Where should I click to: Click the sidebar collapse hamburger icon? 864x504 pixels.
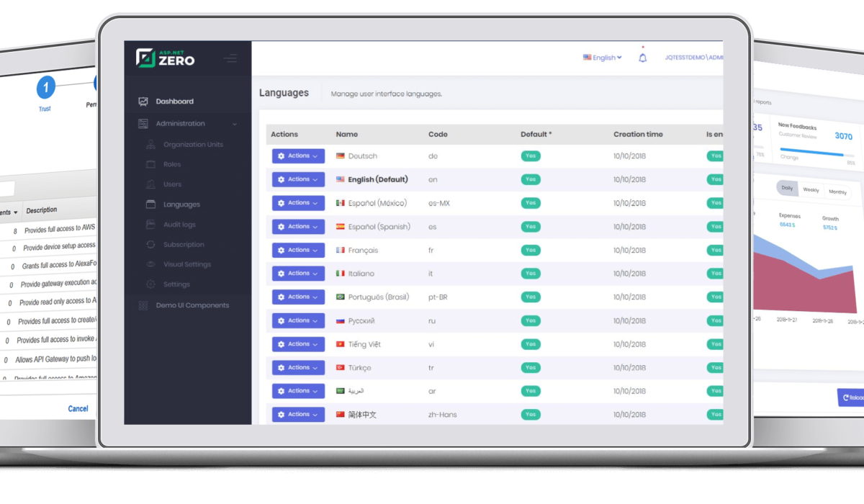click(230, 58)
